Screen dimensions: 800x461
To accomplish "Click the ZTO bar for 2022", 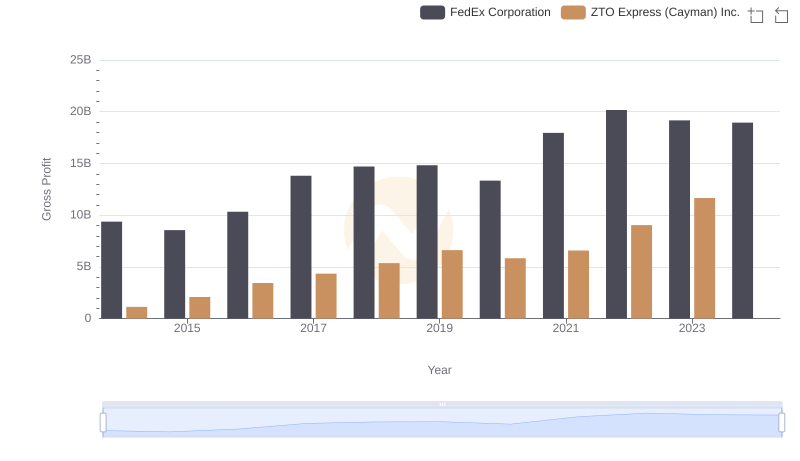I will 641,272.
